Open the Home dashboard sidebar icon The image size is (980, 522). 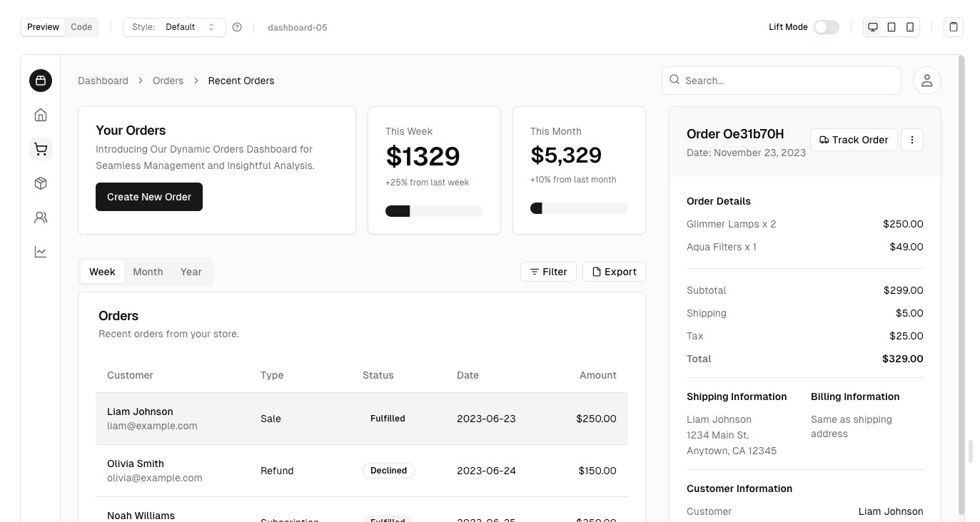coord(41,115)
